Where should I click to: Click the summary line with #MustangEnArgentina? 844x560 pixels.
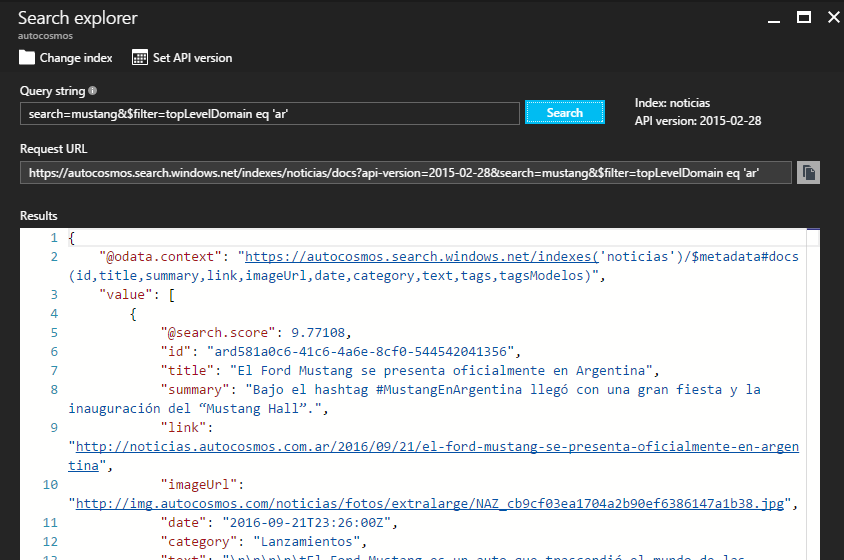460,389
